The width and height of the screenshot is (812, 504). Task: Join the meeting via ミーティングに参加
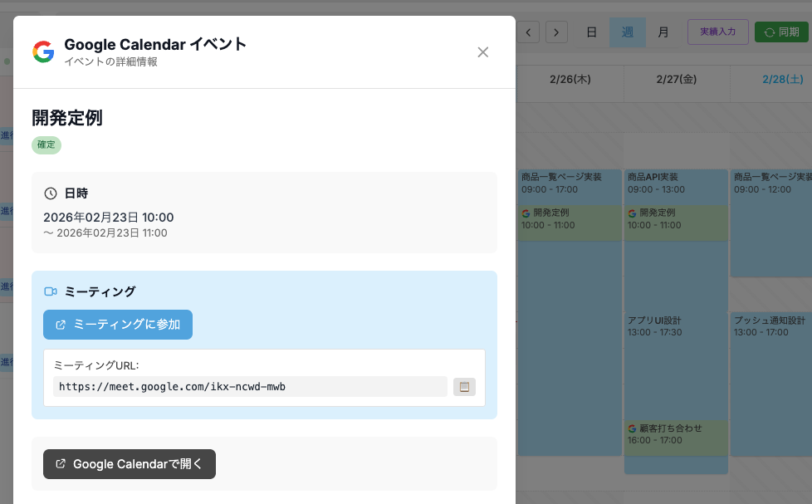(x=117, y=325)
